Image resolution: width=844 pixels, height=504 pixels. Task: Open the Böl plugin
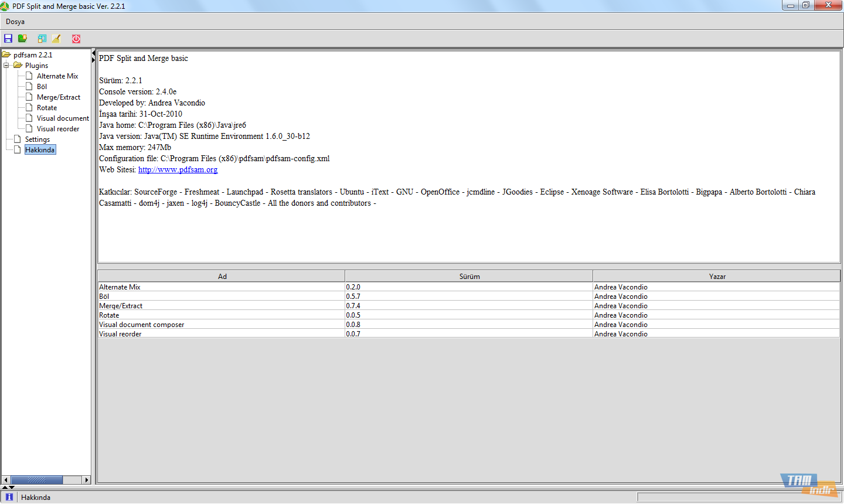[42, 87]
